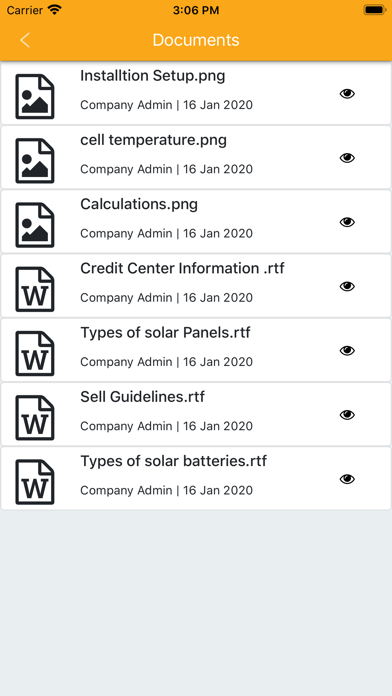Tap the back arrow in header

(25, 40)
